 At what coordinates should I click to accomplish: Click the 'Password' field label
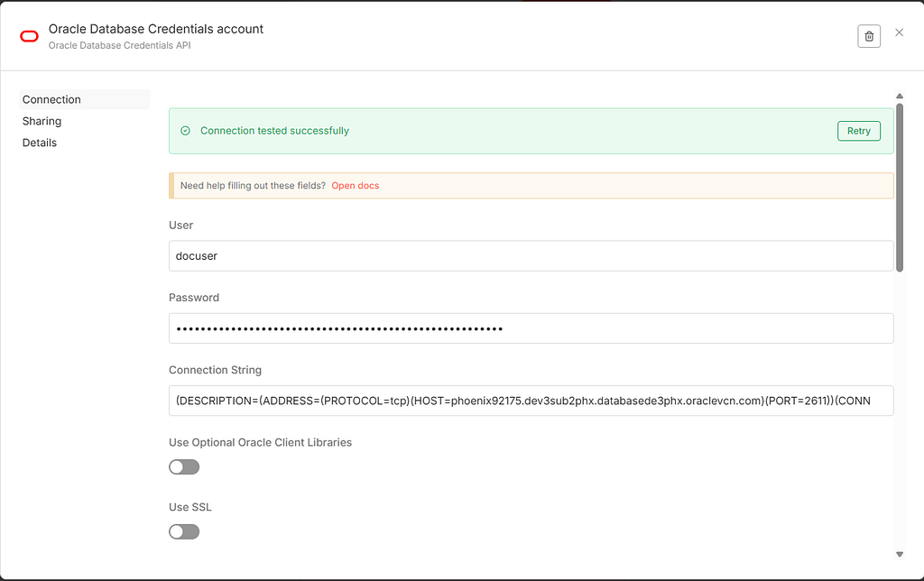point(194,298)
